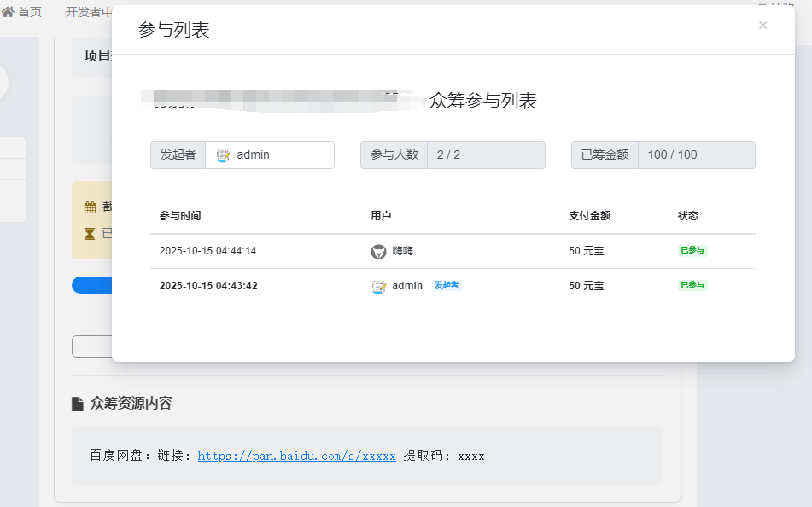The width and height of the screenshot is (812, 507).
Task: Click the 参与时间 column header
Action: (180, 216)
